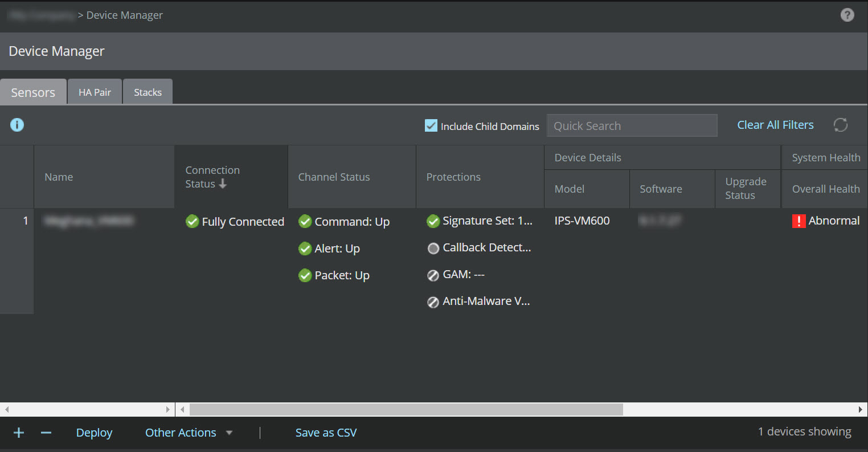Click Clear All Filters link
This screenshot has height=452, width=868.
pyautogui.click(x=775, y=125)
